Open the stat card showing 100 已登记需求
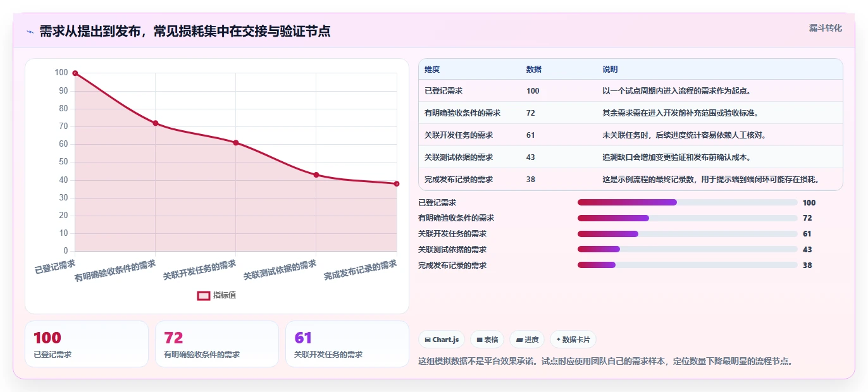Image resolution: width=868 pixels, height=392 pixels. (87, 344)
